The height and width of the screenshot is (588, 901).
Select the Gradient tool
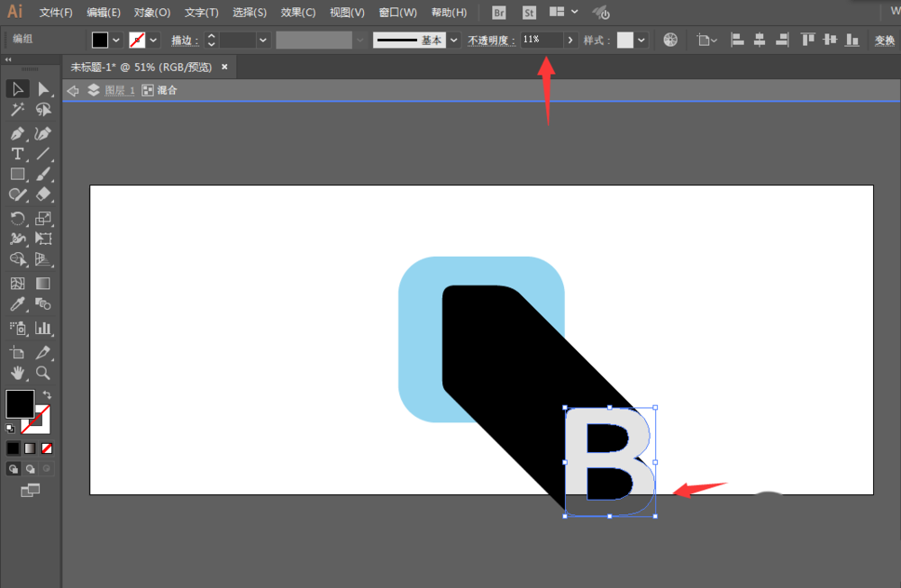(43, 283)
